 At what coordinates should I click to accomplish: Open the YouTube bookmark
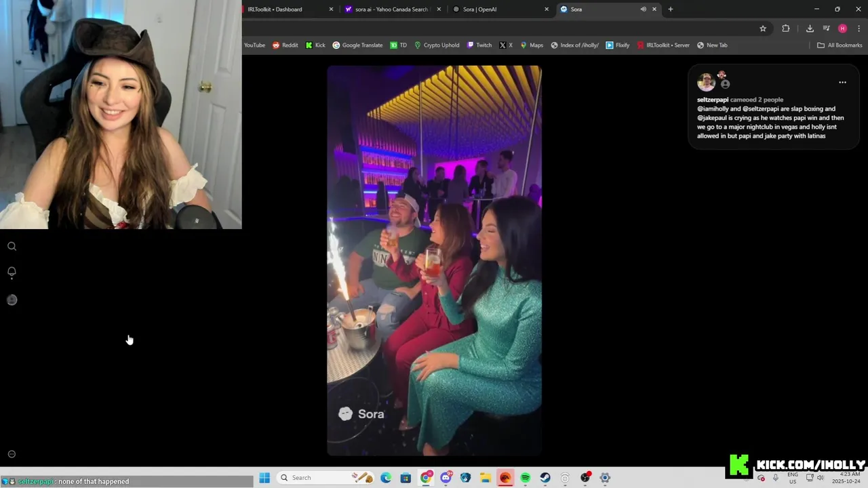254,45
